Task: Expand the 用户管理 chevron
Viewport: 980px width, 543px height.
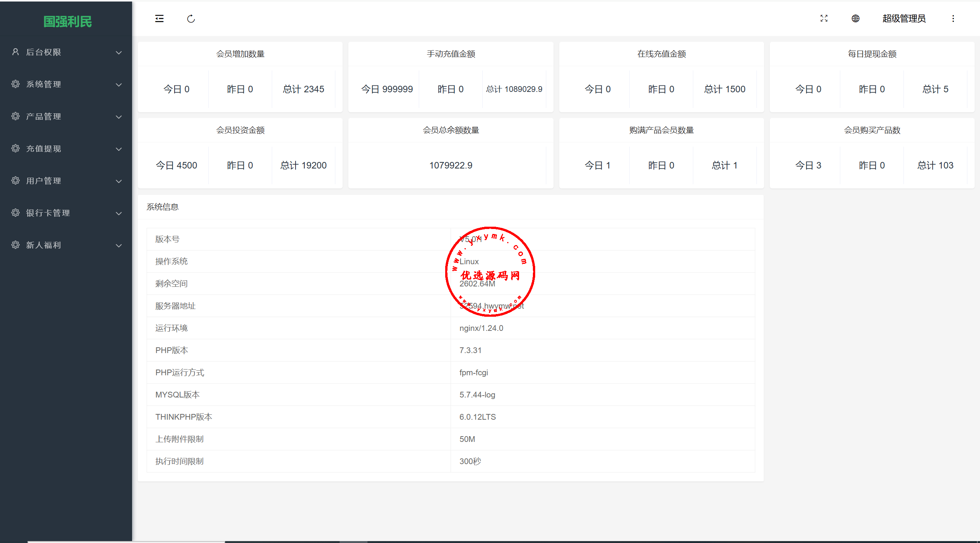Action: (x=119, y=181)
